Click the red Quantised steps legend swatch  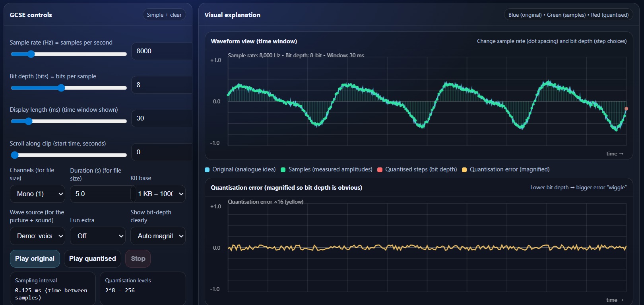coord(380,170)
